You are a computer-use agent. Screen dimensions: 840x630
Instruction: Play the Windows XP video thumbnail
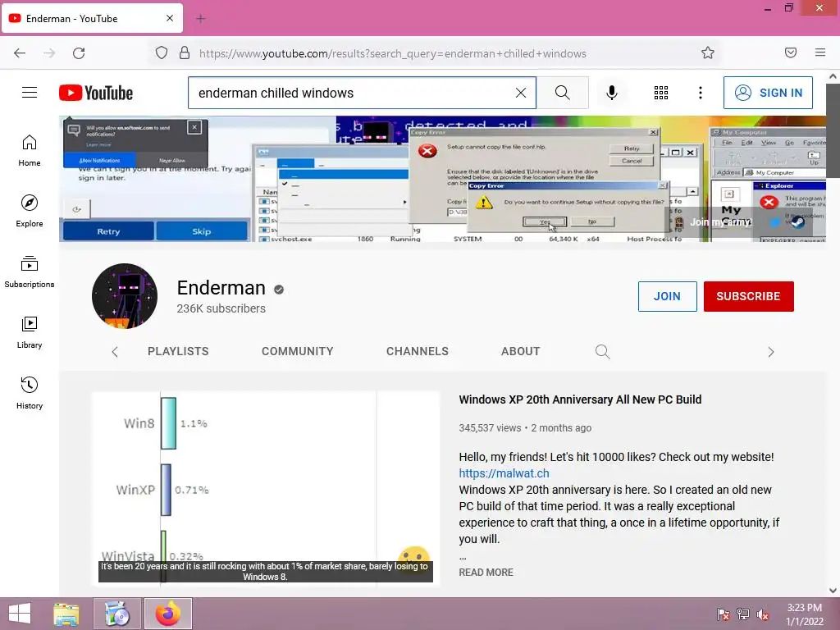[x=266, y=488]
